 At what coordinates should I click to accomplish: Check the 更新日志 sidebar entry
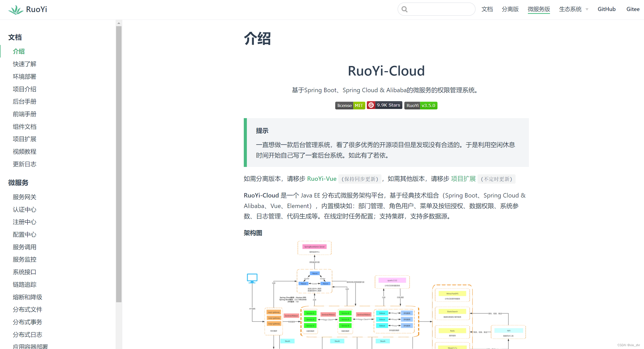click(25, 164)
